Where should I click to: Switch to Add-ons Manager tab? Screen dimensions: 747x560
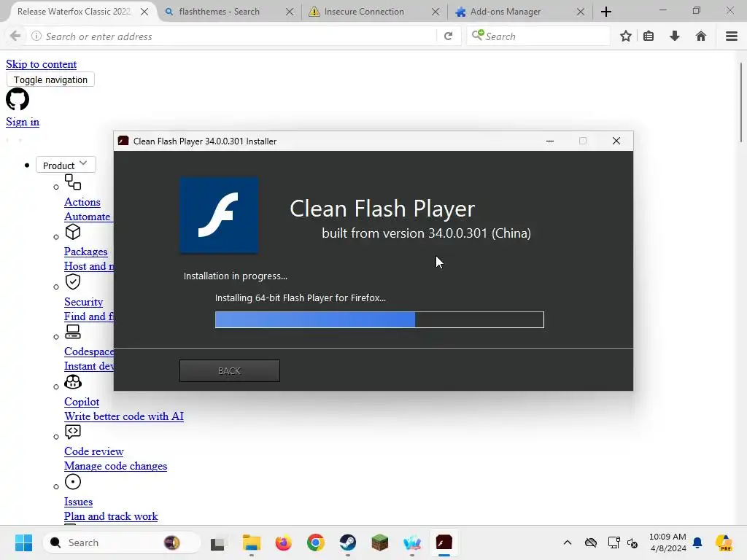click(x=506, y=12)
